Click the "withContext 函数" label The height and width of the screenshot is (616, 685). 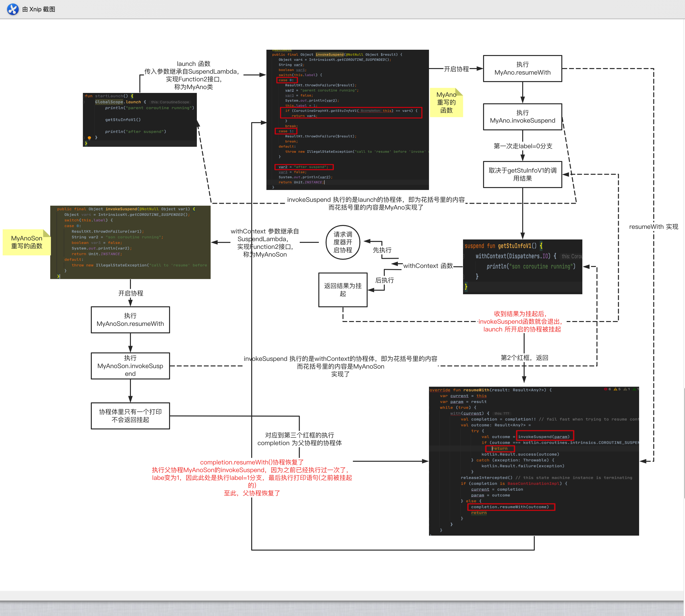[428, 266]
